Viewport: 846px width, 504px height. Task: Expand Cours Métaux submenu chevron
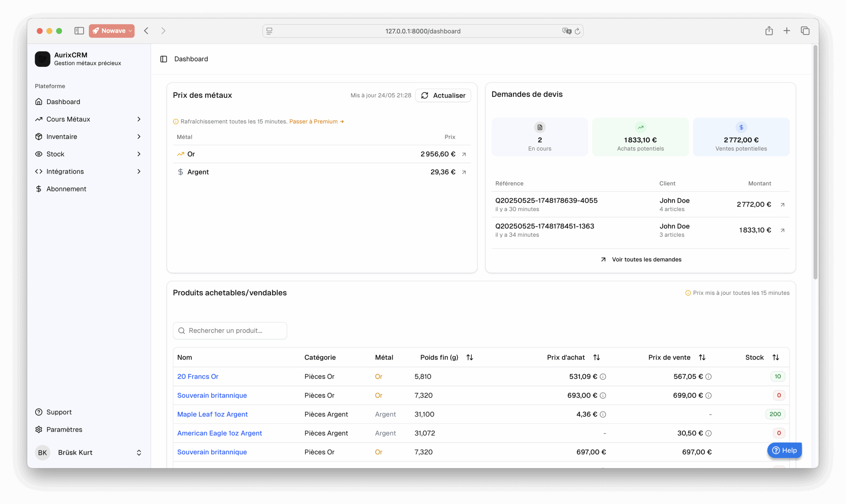click(x=139, y=119)
